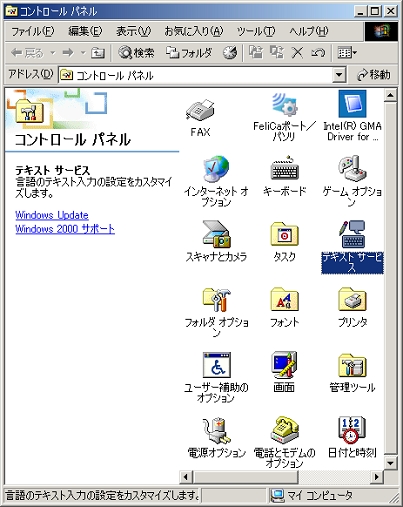Open the プリンタ folder icon

point(352,299)
